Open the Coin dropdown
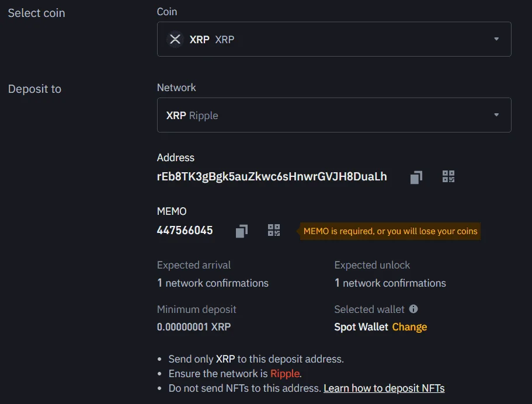The height and width of the screenshot is (404, 532). point(334,39)
